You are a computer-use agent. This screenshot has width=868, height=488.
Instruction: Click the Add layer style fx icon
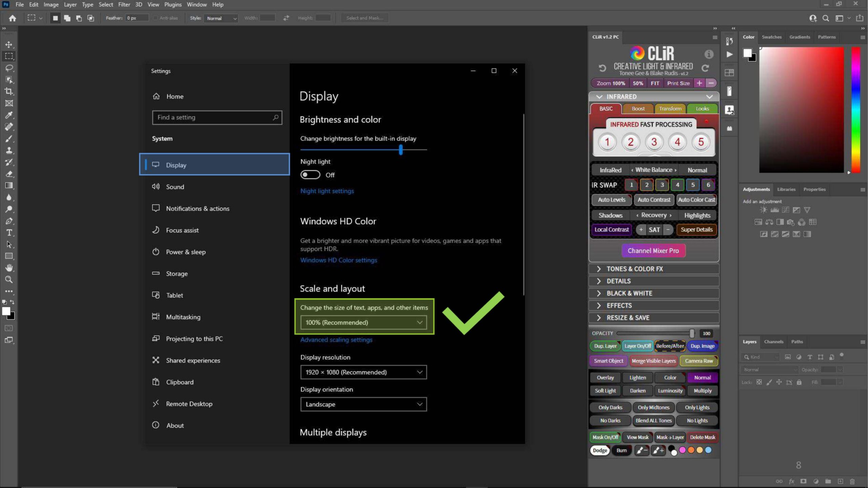pyautogui.click(x=791, y=481)
